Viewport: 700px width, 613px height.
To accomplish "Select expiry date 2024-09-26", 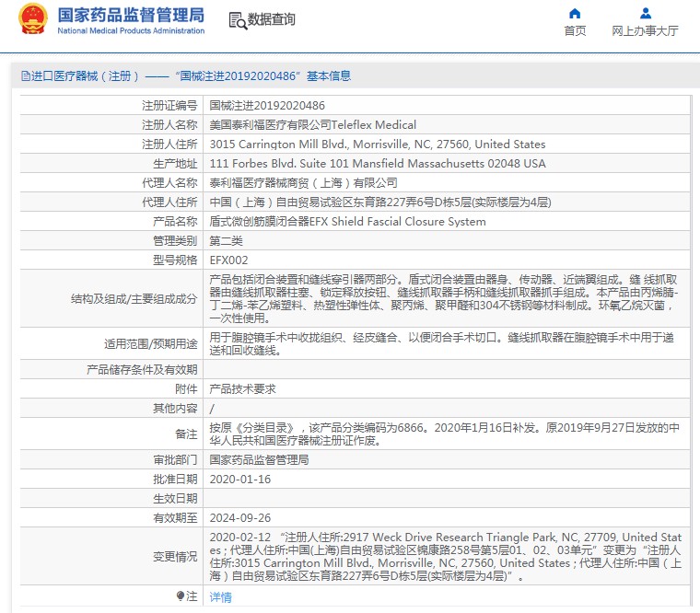I will [240, 518].
